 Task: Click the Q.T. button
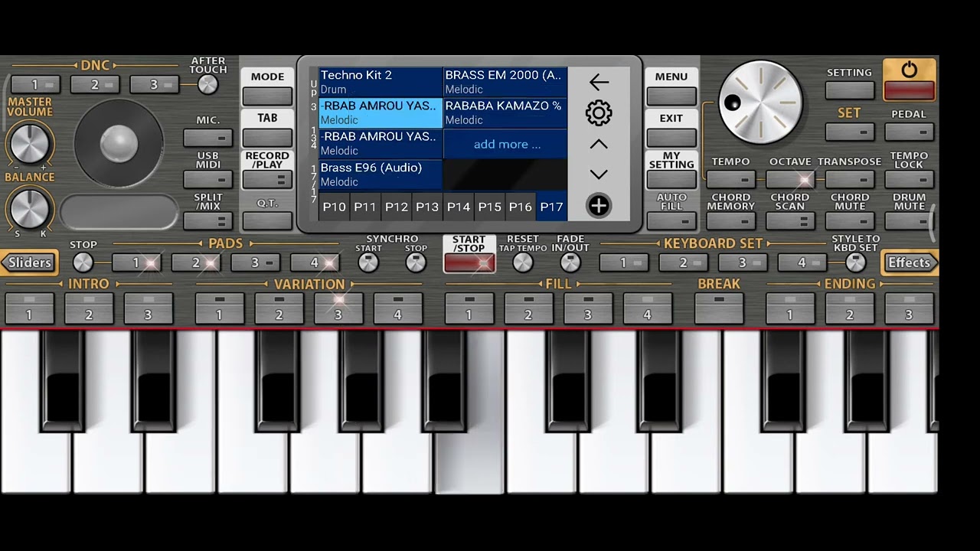(x=267, y=221)
